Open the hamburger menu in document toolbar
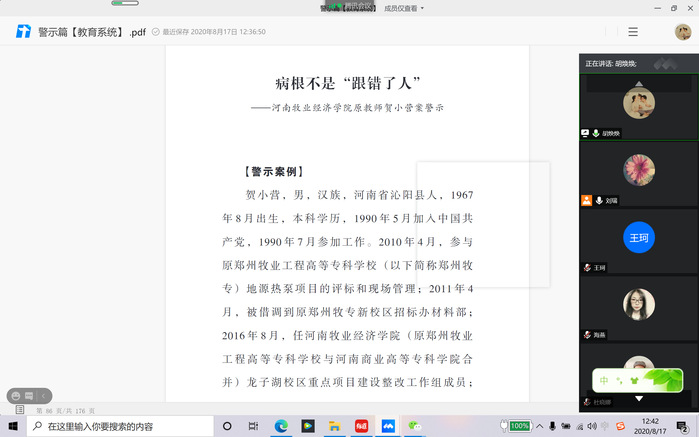The image size is (699, 437). (632, 32)
